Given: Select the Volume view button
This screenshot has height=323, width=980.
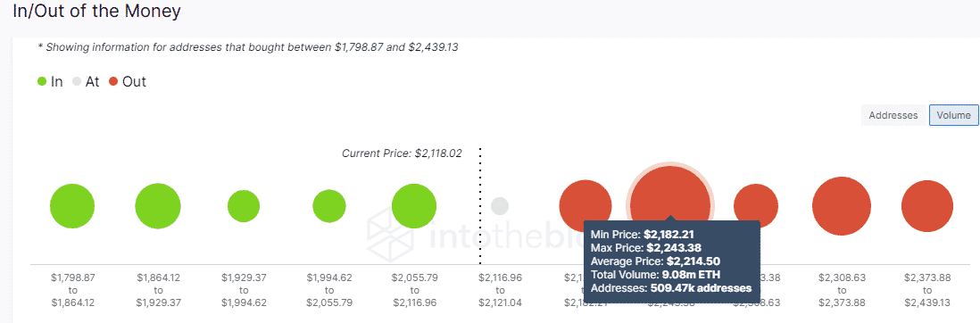Looking at the screenshot, I should pyautogui.click(x=954, y=115).
